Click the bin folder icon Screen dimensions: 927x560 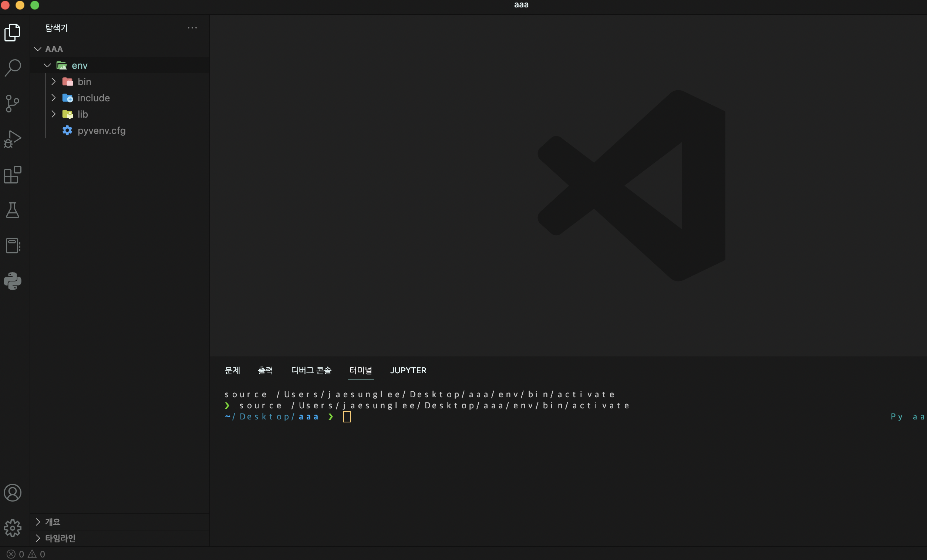click(x=68, y=82)
